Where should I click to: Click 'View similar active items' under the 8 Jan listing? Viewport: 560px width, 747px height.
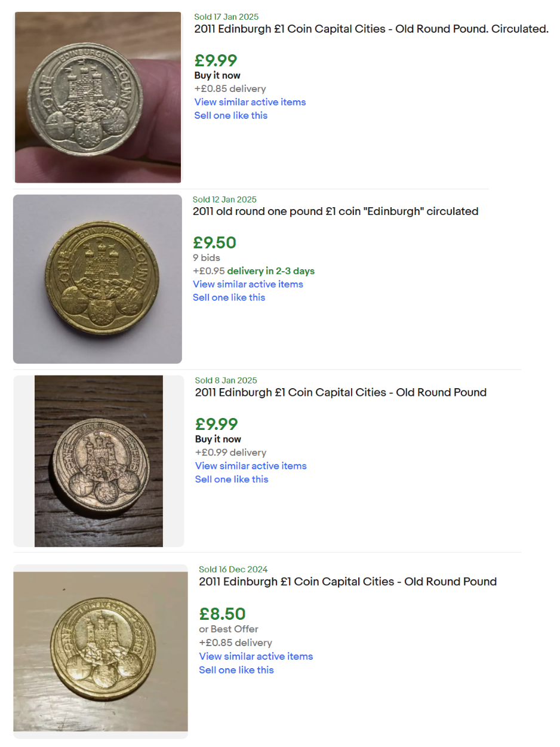(x=250, y=466)
